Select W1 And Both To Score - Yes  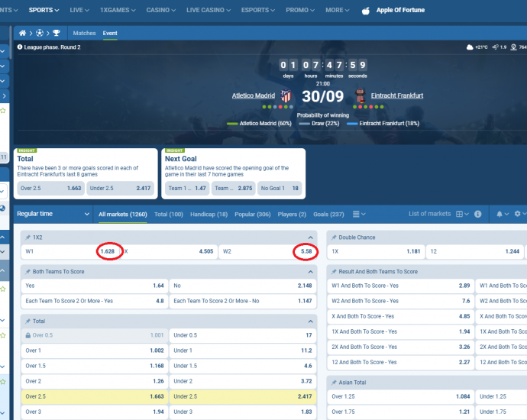(x=401, y=286)
